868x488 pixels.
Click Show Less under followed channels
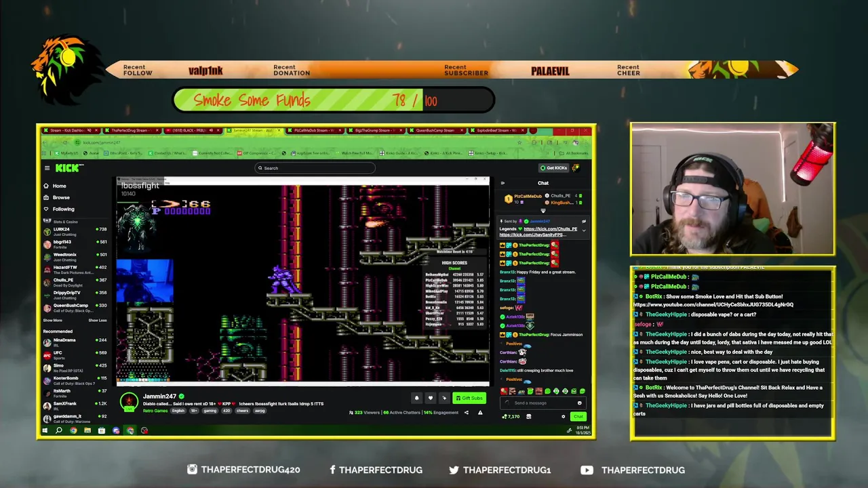tap(98, 321)
